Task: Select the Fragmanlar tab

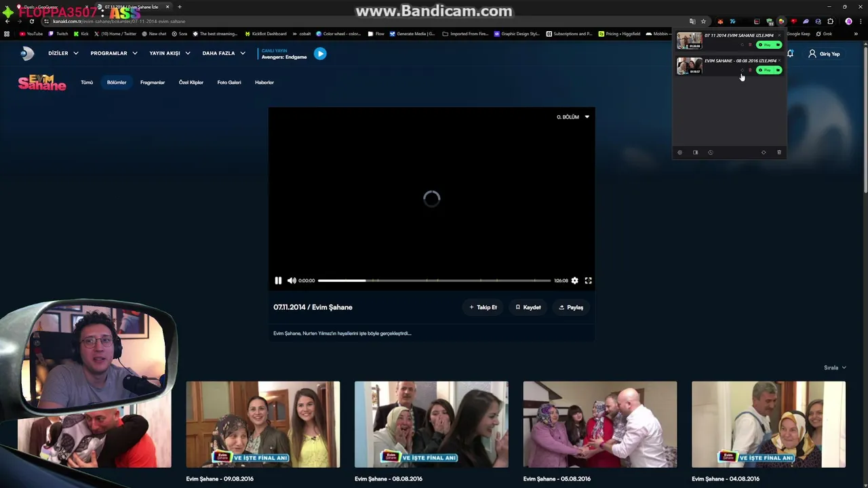Action: (x=153, y=83)
